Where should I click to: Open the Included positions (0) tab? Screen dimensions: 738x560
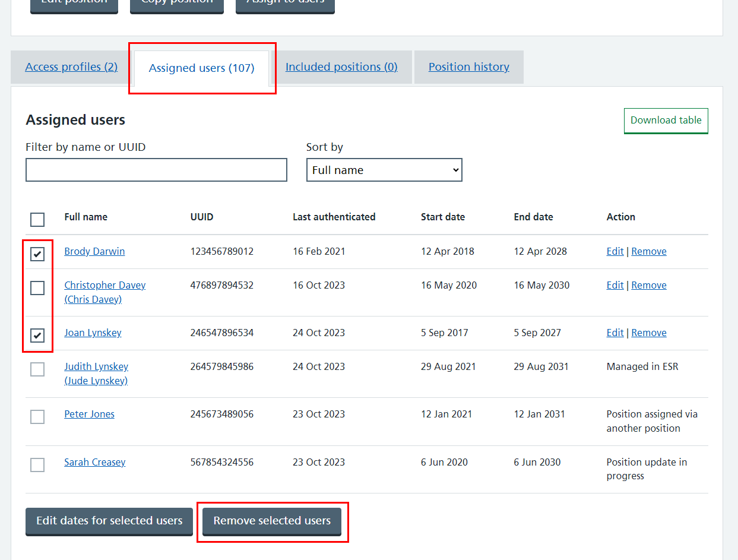pos(341,67)
